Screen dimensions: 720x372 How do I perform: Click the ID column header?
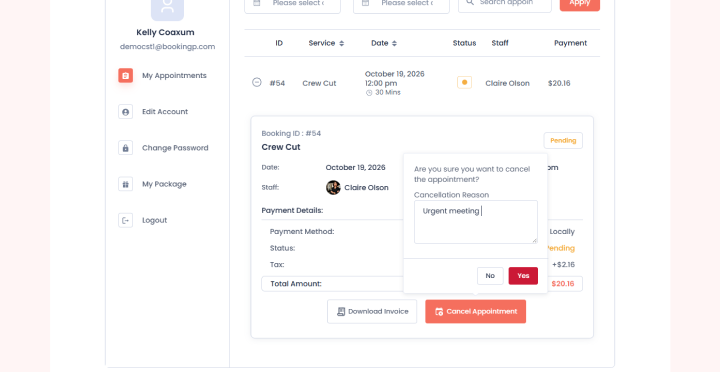279,43
